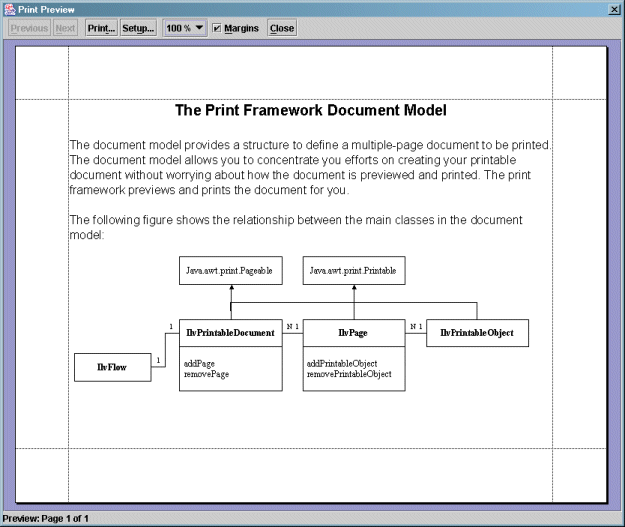The width and height of the screenshot is (625, 527).
Task: Click the addPage method text
Action: (199, 364)
